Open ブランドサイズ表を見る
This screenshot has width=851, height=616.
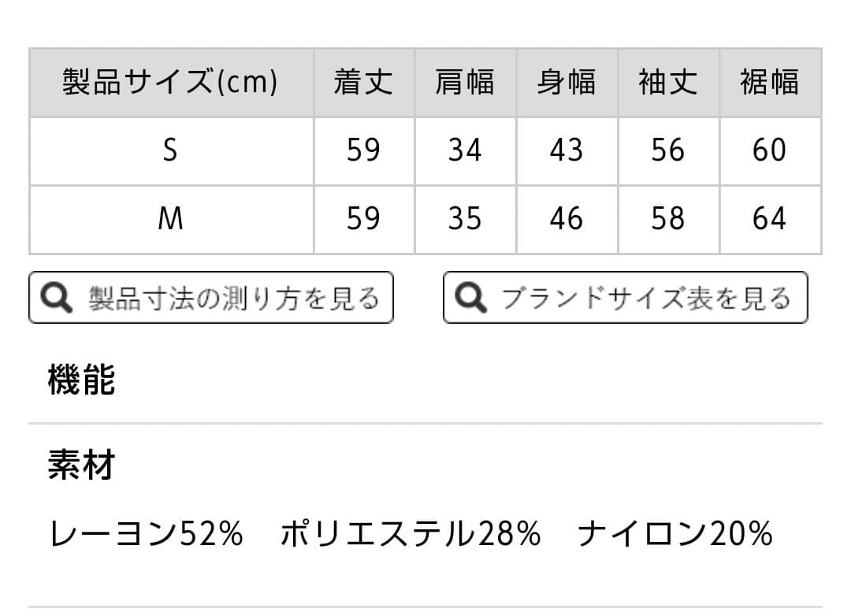[x=625, y=298]
